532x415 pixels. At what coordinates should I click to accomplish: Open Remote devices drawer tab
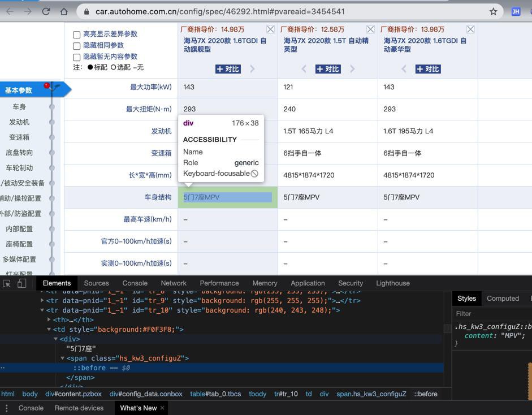coord(79,408)
